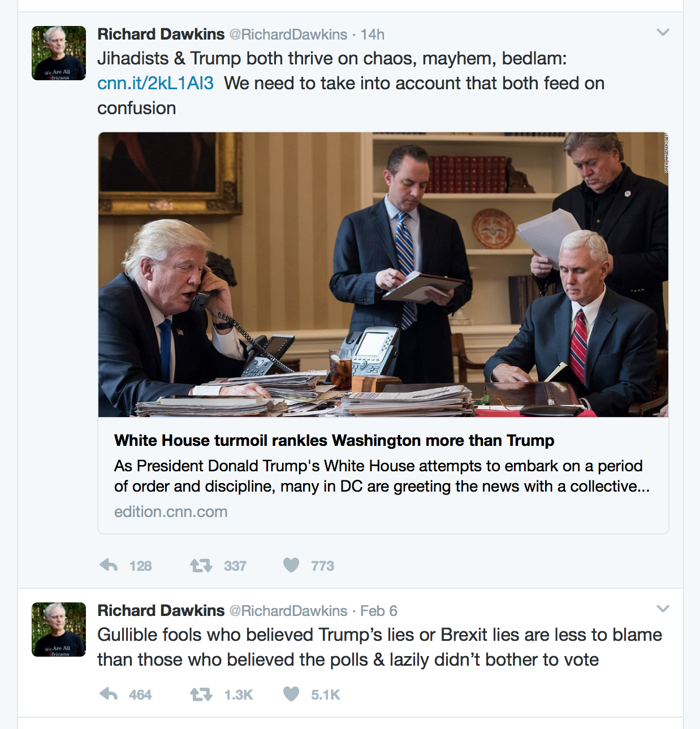The image size is (700, 729).
Task: Open the cnn.it/2kL1AI3 link
Action: pyautogui.click(x=155, y=83)
